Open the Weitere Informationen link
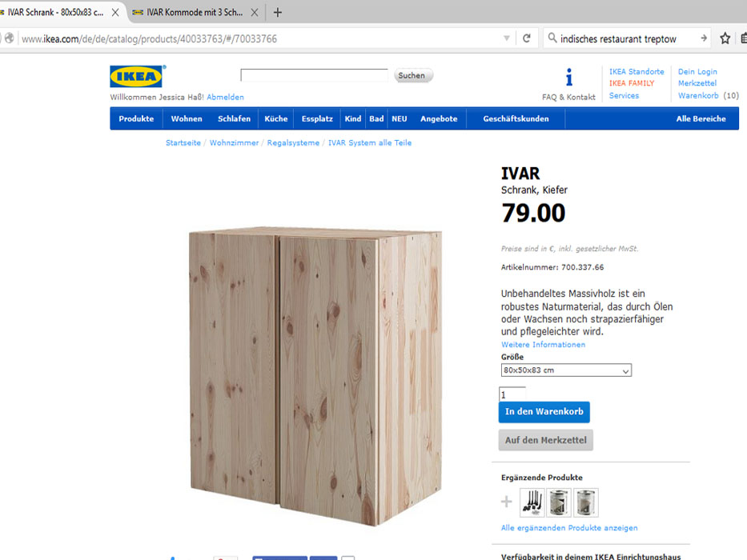 pyautogui.click(x=543, y=345)
